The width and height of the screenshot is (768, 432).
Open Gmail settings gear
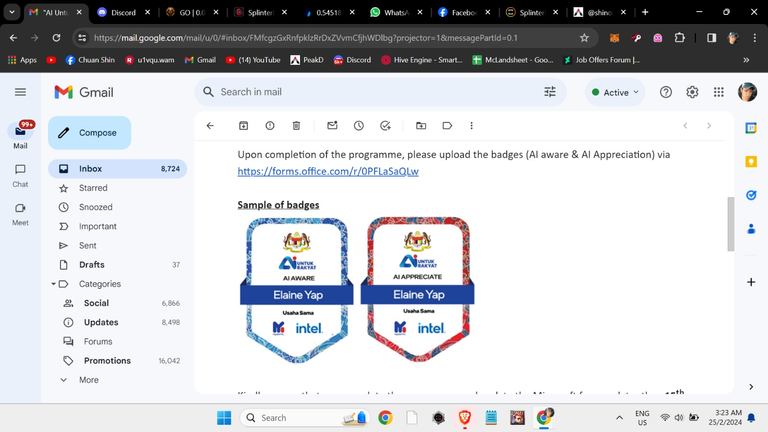pos(692,92)
